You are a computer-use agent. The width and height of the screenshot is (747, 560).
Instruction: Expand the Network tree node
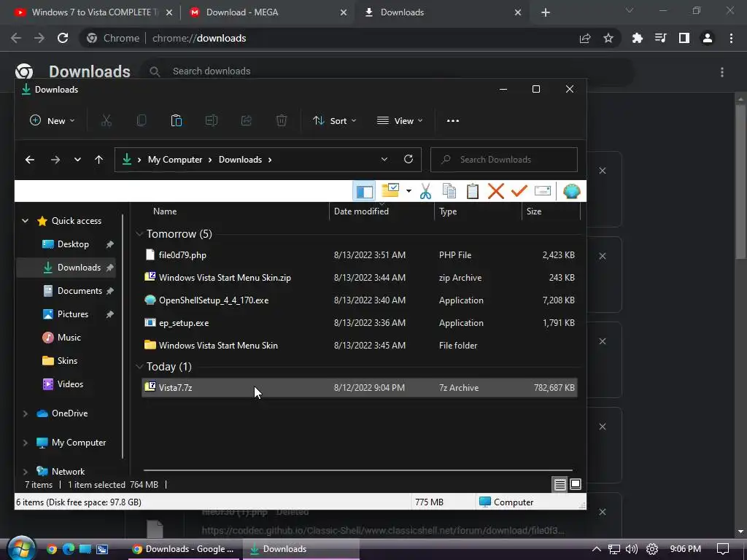coord(26,472)
